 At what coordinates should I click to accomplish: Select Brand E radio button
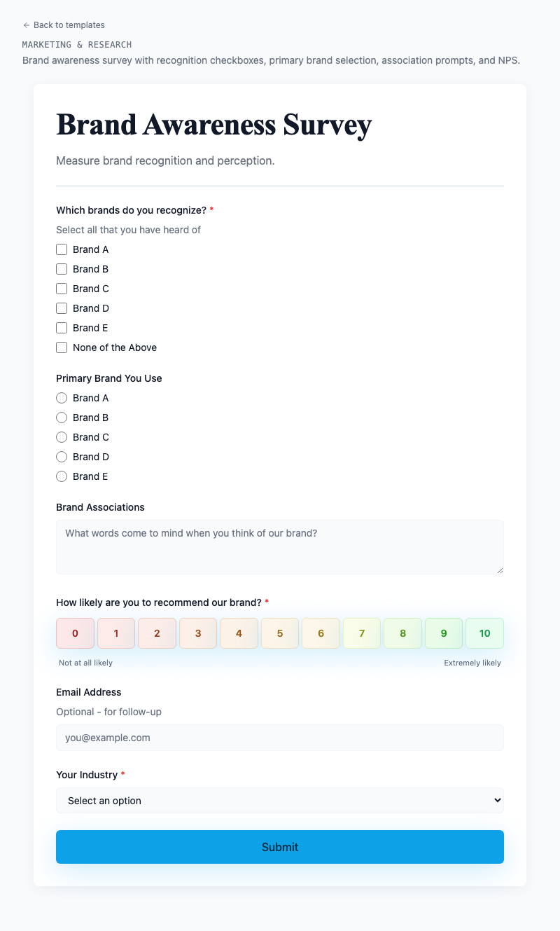(62, 476)
